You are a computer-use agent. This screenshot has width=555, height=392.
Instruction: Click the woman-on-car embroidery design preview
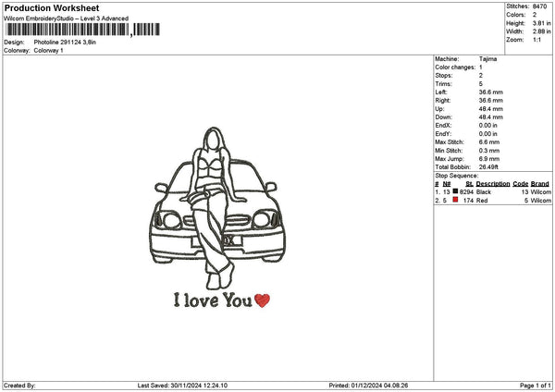[x=217, y=208]
